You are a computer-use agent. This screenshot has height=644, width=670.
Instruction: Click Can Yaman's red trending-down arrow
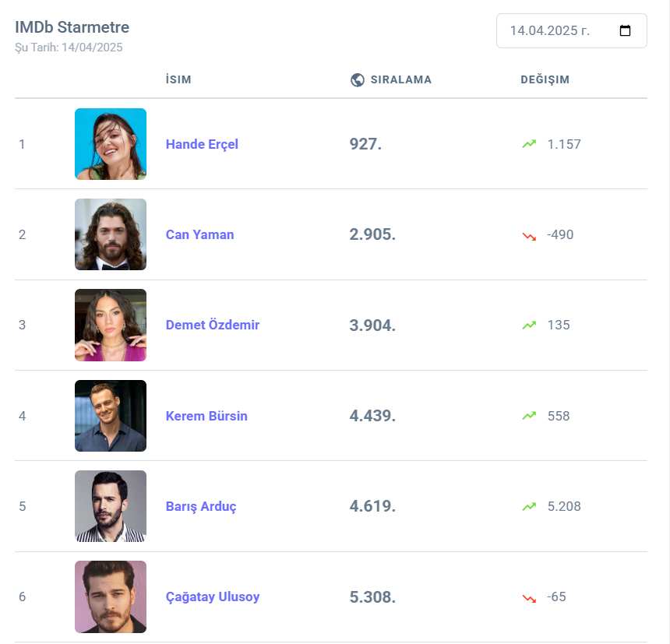click(530, 235)
